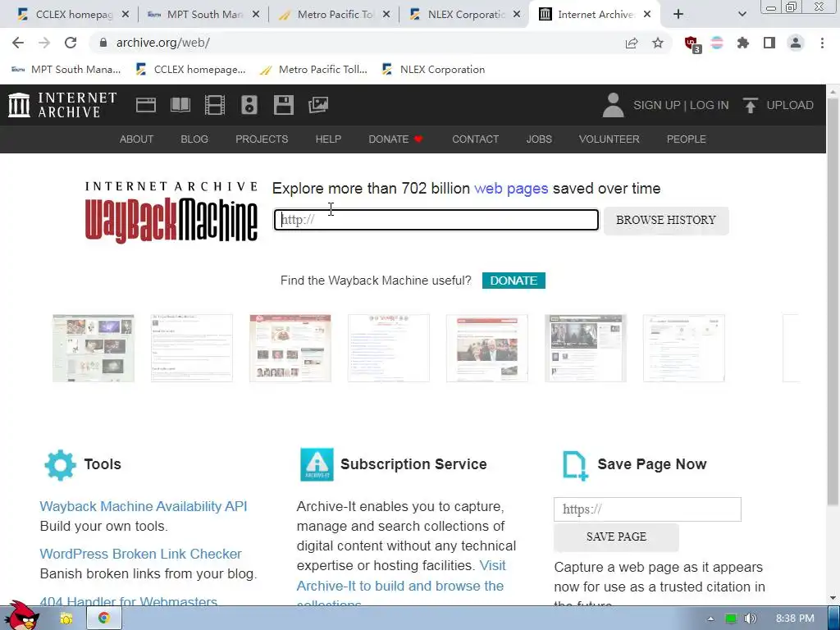Screen dimensions: 840x630
Task: Open the JOBS menu item
Action: click(539, 139)
